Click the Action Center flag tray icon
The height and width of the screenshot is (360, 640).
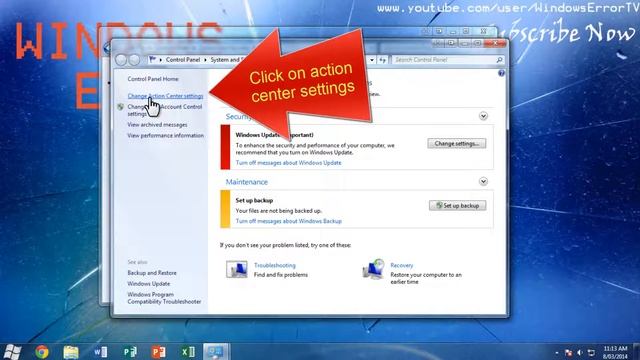click(569, 352)
